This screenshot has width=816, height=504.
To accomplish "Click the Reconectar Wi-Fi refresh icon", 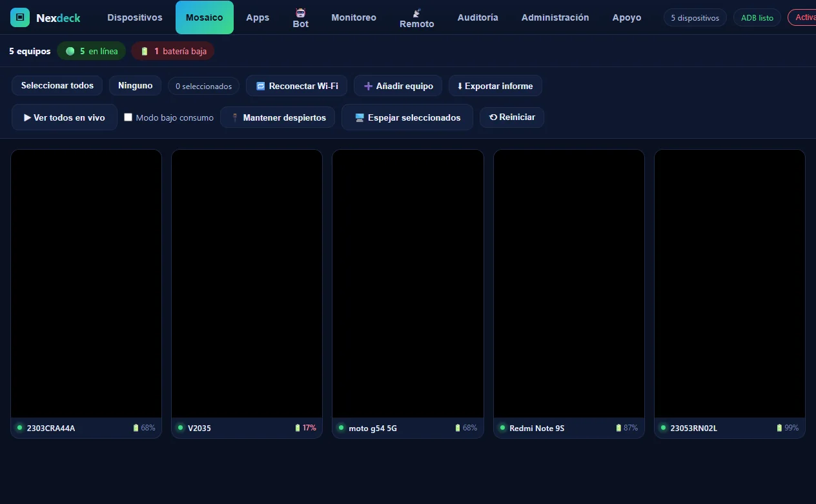I will [x=261, y=86].
